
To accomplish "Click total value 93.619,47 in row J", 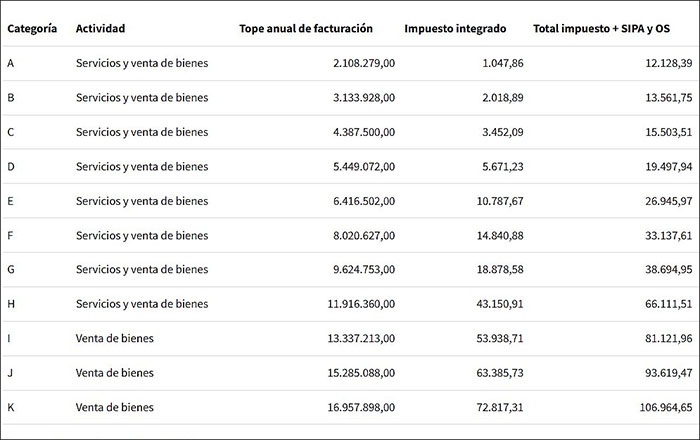I will pos(668,373).
